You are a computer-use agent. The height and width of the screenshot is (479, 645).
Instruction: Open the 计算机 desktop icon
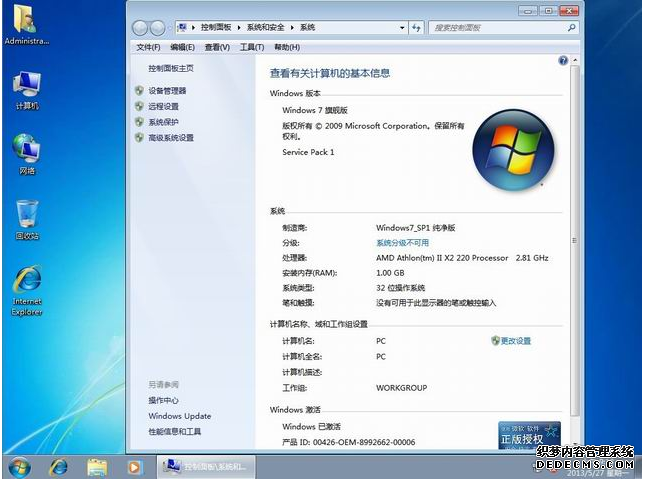[x=27, y=90]
